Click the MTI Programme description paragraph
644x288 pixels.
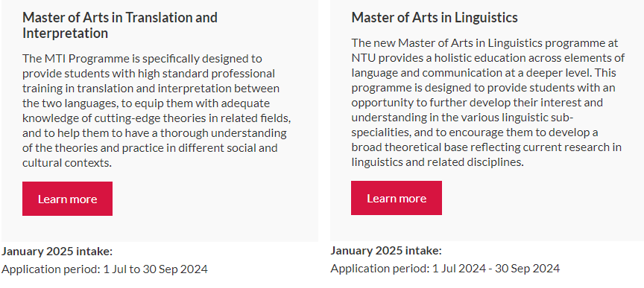coord(157,110)
